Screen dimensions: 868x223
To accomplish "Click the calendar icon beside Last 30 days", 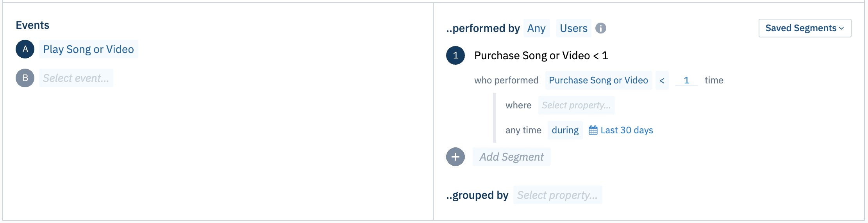I will click(593, 130).
